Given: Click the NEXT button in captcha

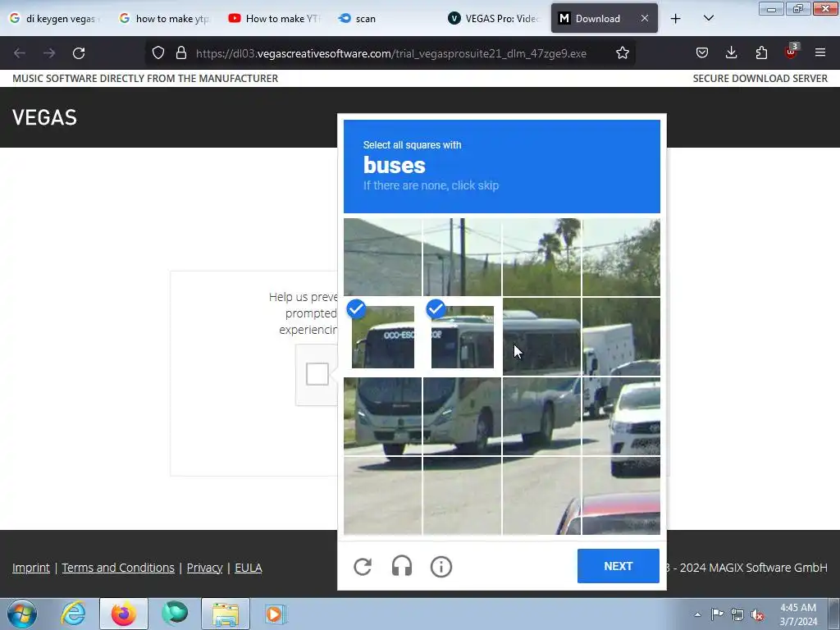Looking at the screenshot, I should (x=619, y=566).
